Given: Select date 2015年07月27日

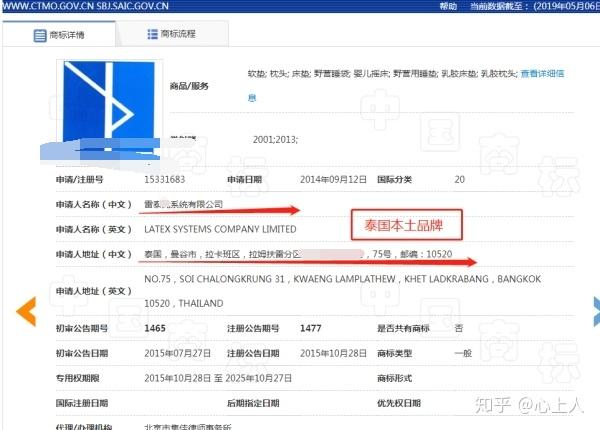Looking at the screenshot, I should [177, 353].
